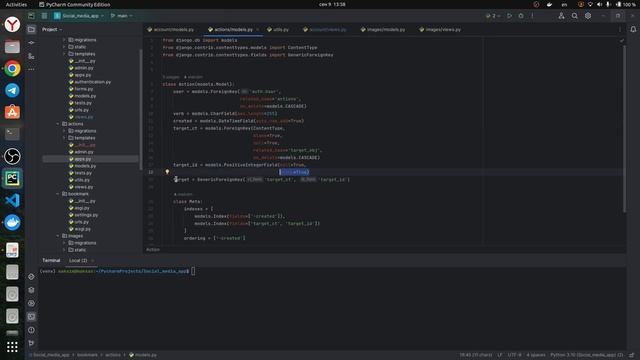This screenshot has height=360, width=640.
Task: Click the editor vertical scrollbar
Action: tap(624, 129)
